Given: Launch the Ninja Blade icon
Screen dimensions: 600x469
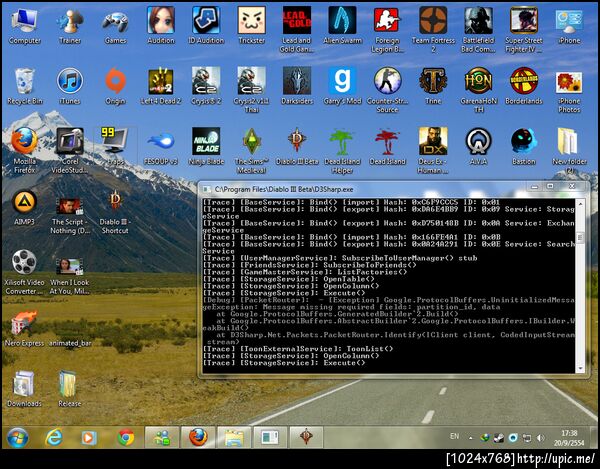Looking at the screenshot, I should click(206, 147).
